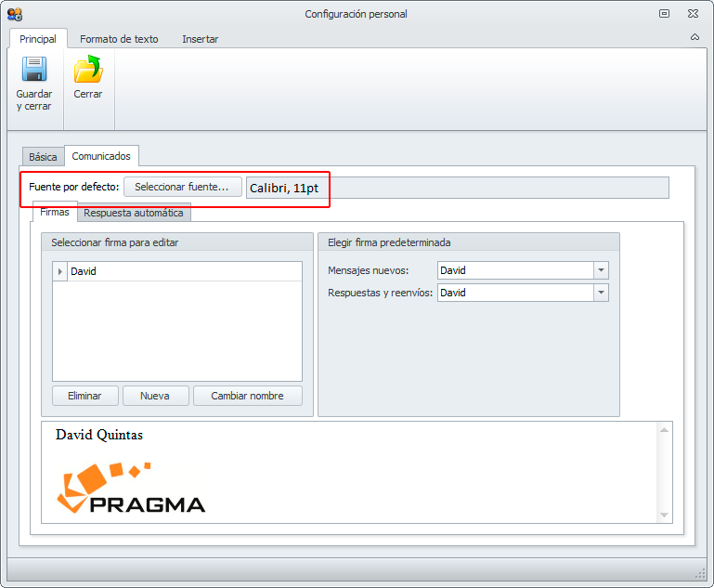Select the Firmas tab

(55, 212)
